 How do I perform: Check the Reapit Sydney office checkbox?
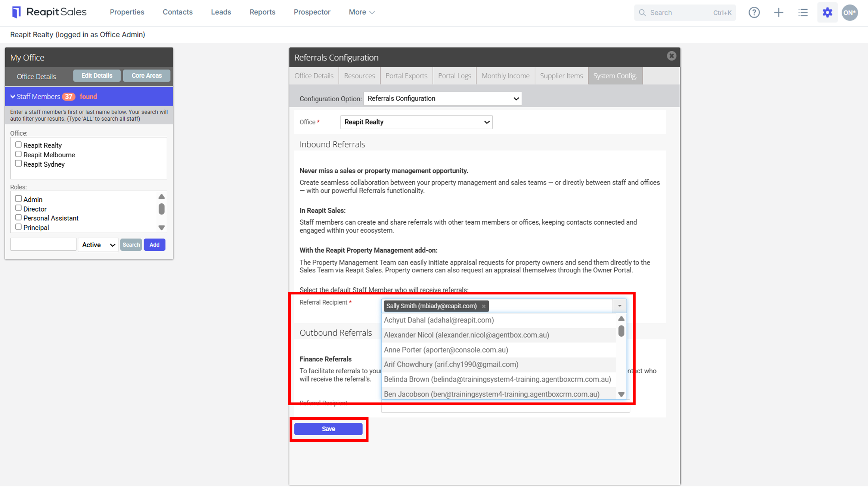click(18, 164)
